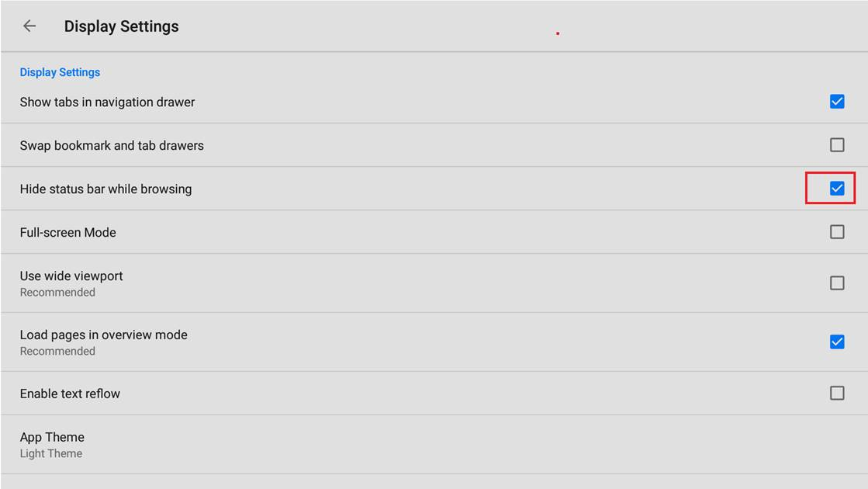Screen dimensions: 868x489
Task: Click the Use wide viewport label
Action: 71,276
